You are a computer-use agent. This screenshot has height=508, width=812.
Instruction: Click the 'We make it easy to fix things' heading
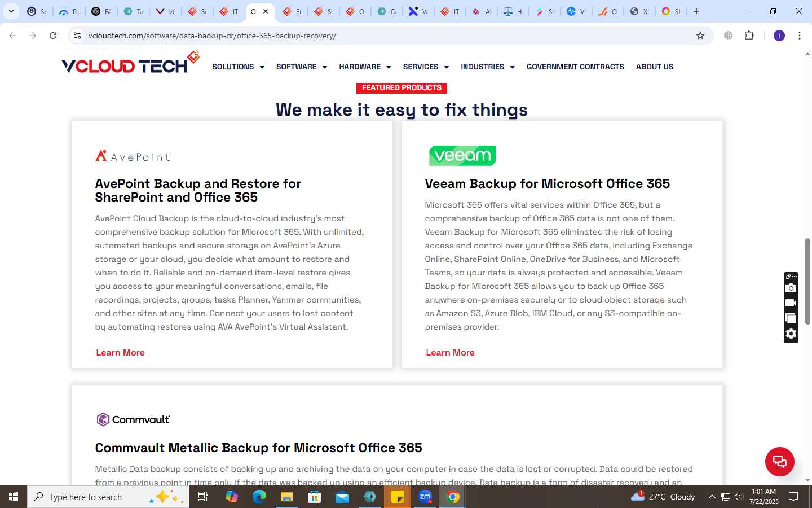(x=401, y=110)
